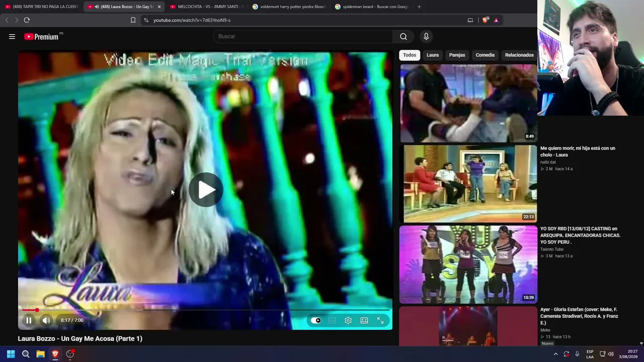Open the system tray volume icon
This screenshot has height=362, width=644.
pos(611,354)
